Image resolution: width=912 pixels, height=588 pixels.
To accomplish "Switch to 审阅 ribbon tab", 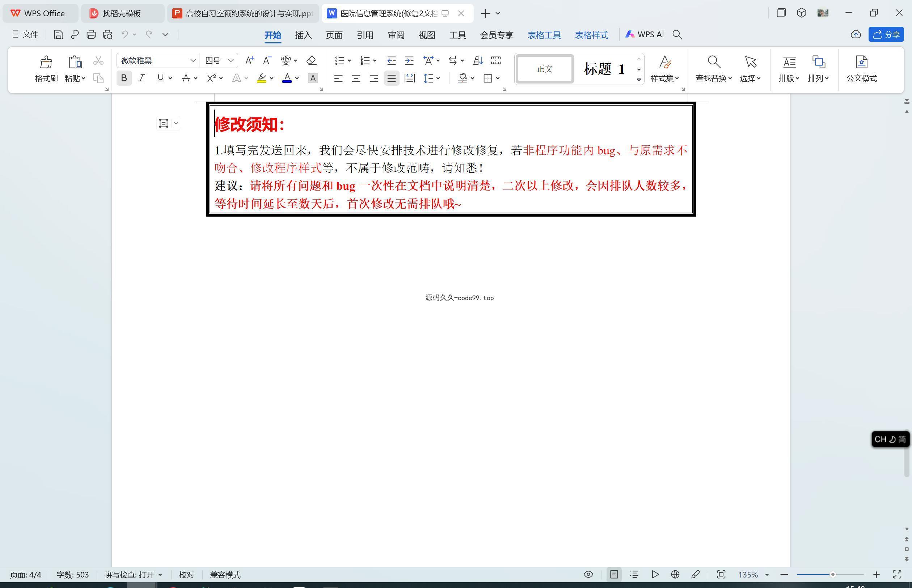I will 396,35.
